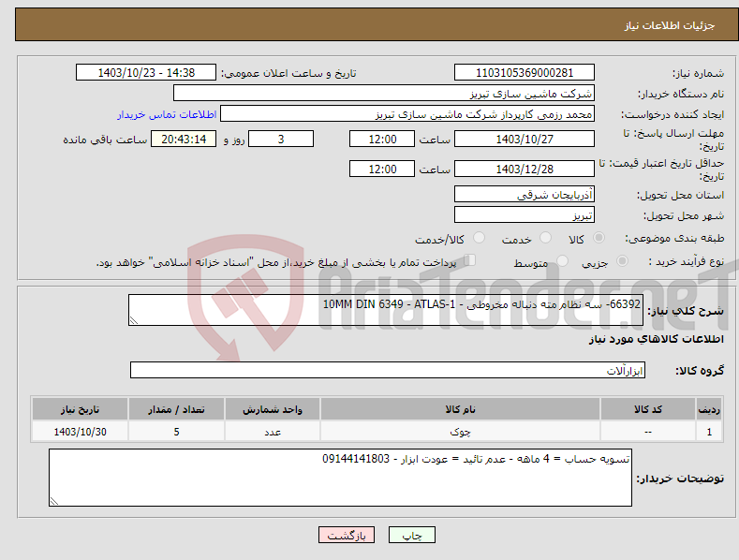Screen dimensions: 739x560
Task: Click the remaining time field 20:43:14
Action: click(184, 139)
